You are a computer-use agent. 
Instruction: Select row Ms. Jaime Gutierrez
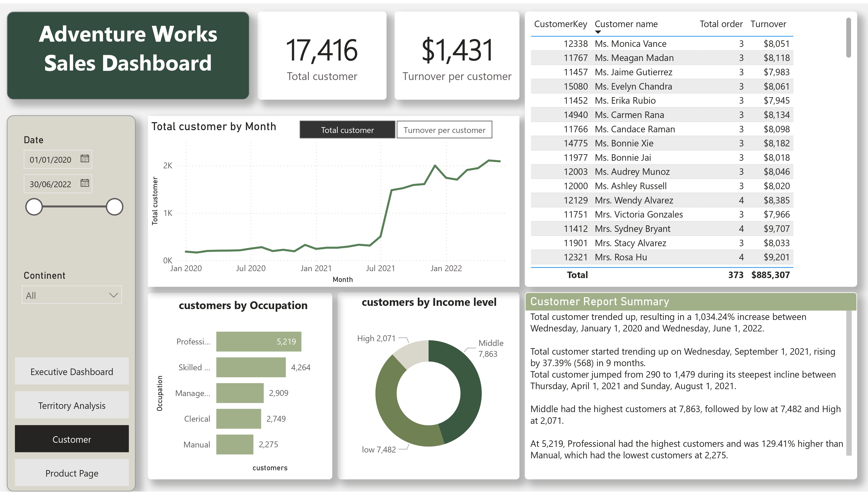click(x=662, y=72)
